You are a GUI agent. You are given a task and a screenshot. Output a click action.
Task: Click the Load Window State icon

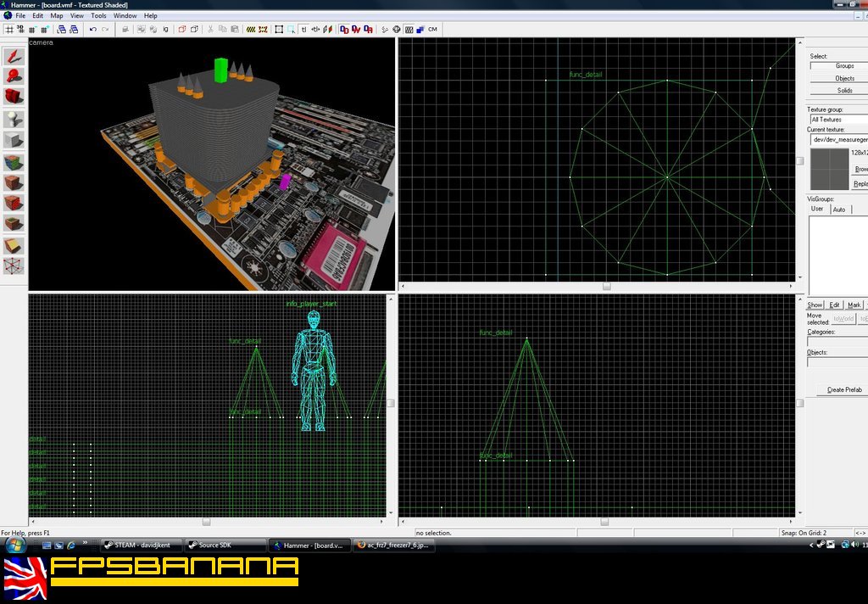[61, 30]
